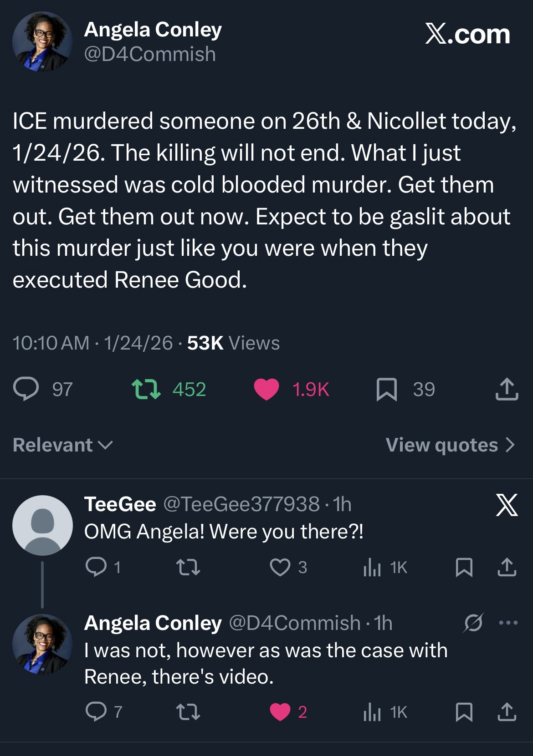
Task: View analytics on TeeGee's reply
Action: (372, 568)
